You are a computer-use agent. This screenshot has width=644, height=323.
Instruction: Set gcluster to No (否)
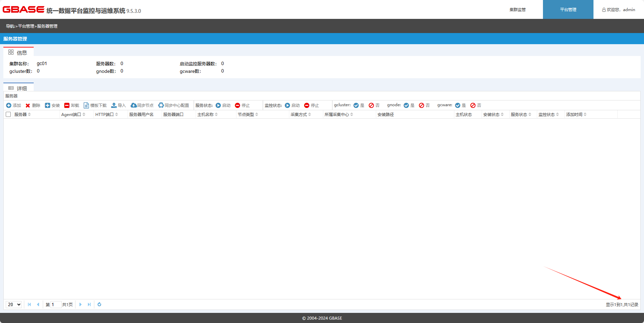tap(374, 106)
